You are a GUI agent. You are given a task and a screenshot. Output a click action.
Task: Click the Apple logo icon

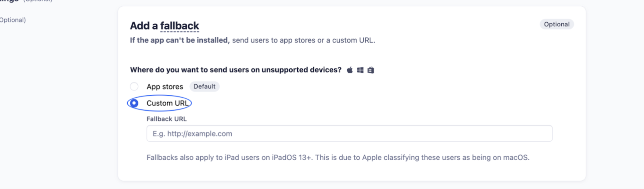(x=350, y=70)
